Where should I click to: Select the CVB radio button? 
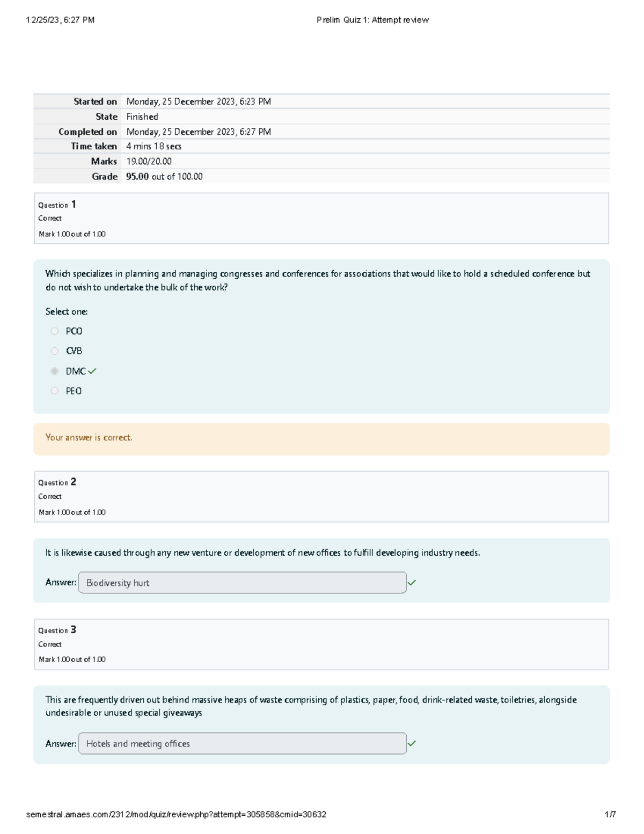(x=55, y=351)
